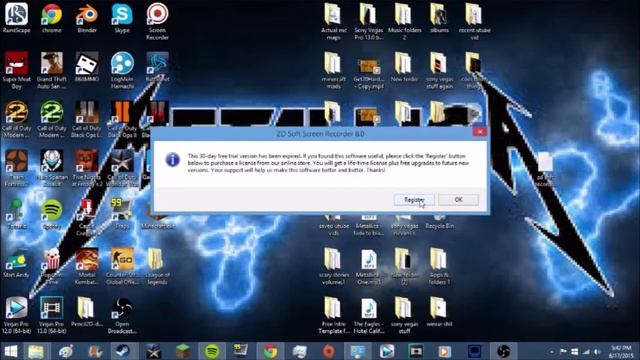Image resolution: width=640 pixels, height=360 pixels.
Task: Open the LogMeIn Hamachi shortcut
Action: (x=122, y=70)
